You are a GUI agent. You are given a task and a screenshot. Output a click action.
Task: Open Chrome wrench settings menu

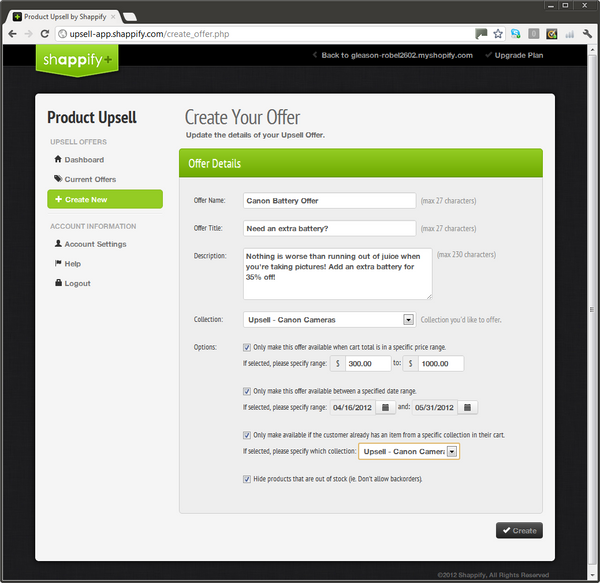tap(585, 34)
